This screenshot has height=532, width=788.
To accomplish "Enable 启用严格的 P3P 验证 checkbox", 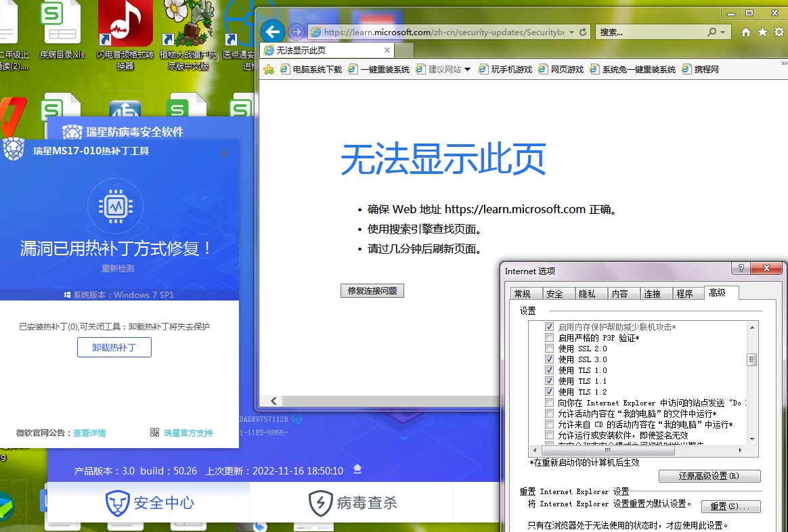I will [x=549, y=338].
